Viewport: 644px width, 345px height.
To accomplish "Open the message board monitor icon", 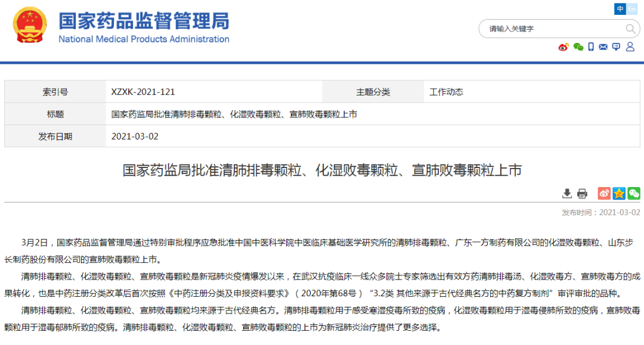I will 616,47.
